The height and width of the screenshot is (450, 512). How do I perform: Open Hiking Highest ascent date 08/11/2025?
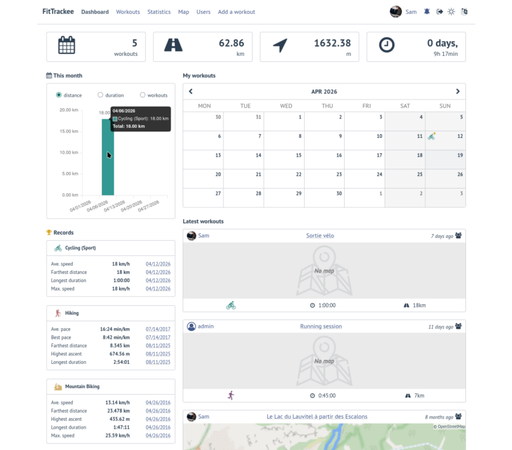[x=158, y=354]
